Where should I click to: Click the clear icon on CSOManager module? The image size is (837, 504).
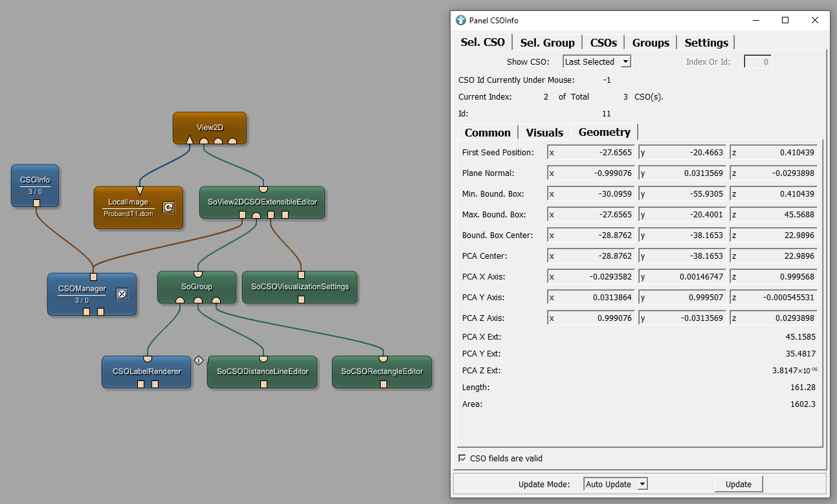click(122, 294)
